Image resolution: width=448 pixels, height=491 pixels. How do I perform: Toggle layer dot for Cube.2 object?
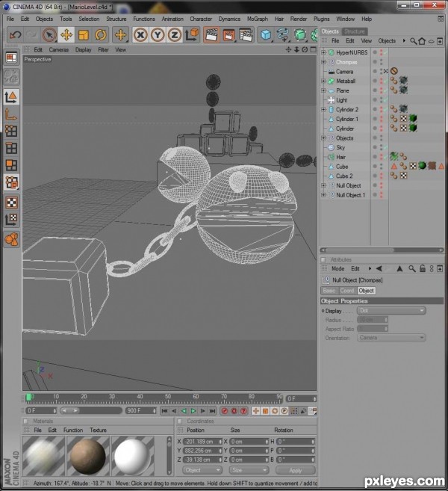pyautogui.click(x=375, y=176)
